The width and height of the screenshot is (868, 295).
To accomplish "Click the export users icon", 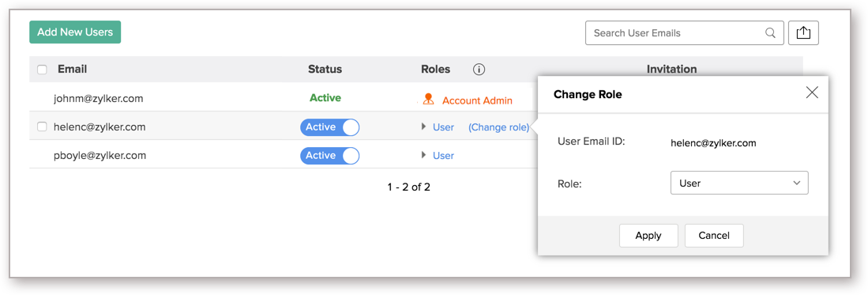I will (x=803, y=32).
